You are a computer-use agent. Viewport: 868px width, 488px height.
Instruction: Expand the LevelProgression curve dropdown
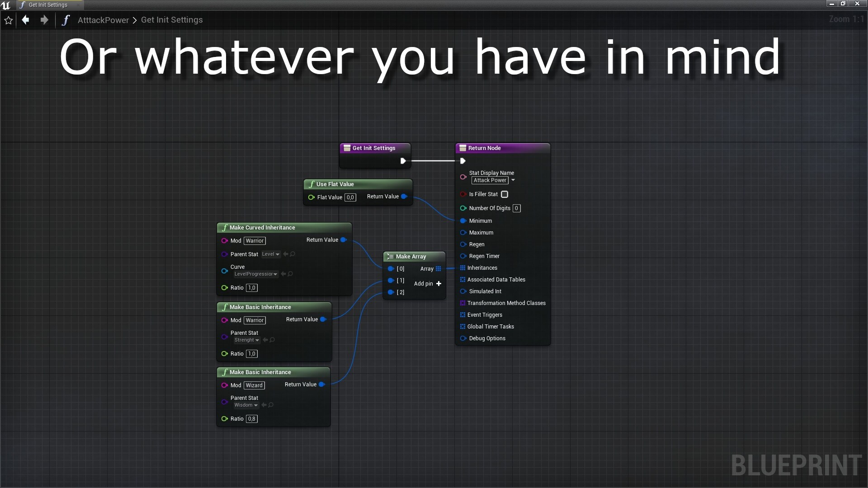point(255,274)
